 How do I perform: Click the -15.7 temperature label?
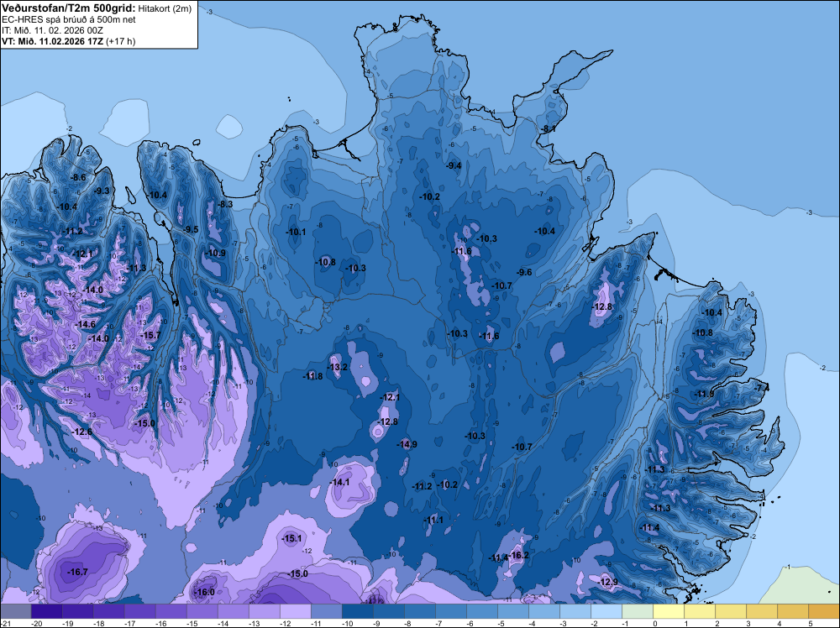[150, 335]
